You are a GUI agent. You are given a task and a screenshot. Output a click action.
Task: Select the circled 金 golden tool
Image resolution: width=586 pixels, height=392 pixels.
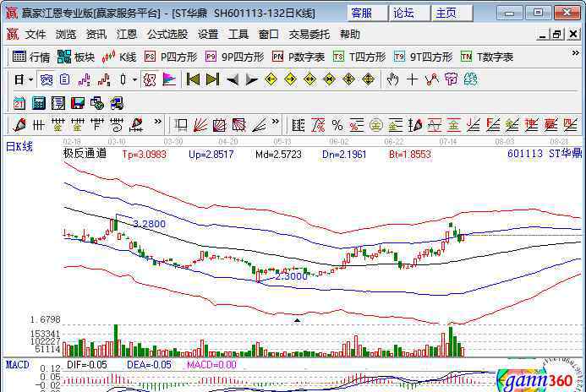tap(376, 125)
